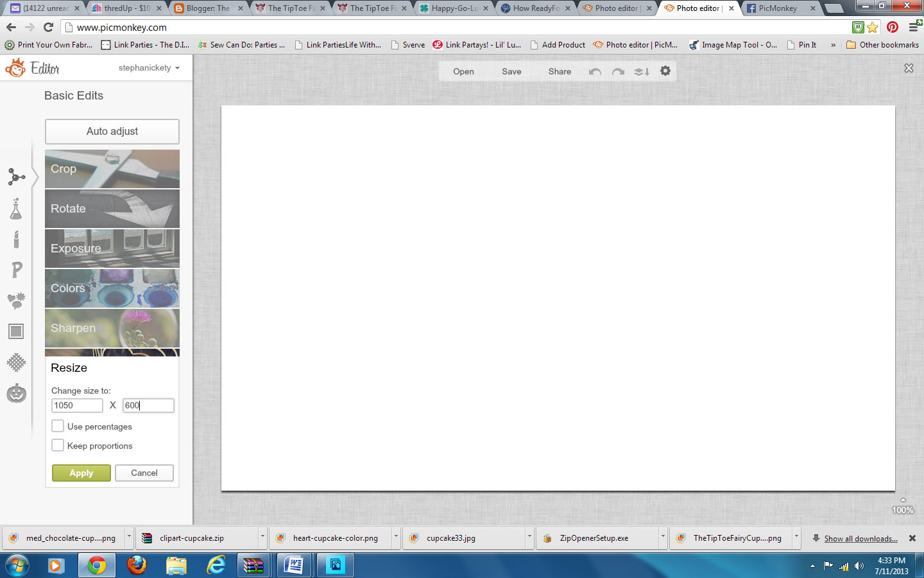Image resolution: width=924 pixels, height=578 pixels.
Task: Open the settings gear in the toolbar
Action: coord(665,71)
